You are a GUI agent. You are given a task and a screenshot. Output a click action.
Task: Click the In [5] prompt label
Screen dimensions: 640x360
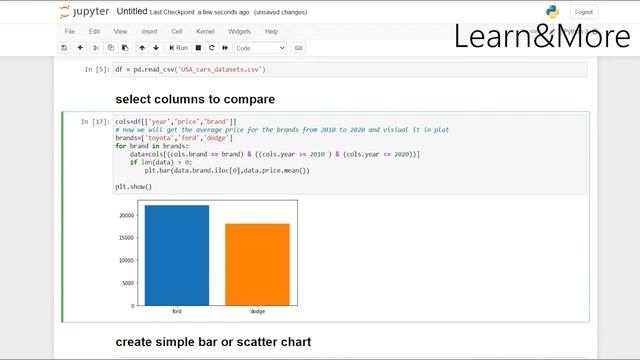(97, 69)
